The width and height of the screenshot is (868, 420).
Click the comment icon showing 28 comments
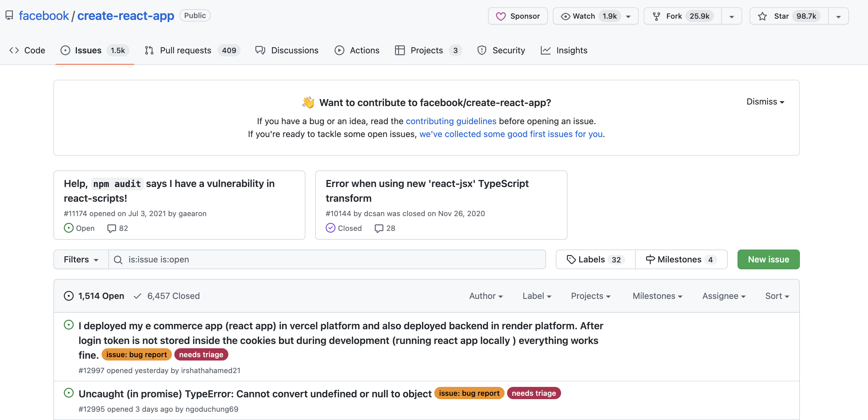tap(379, 228)
